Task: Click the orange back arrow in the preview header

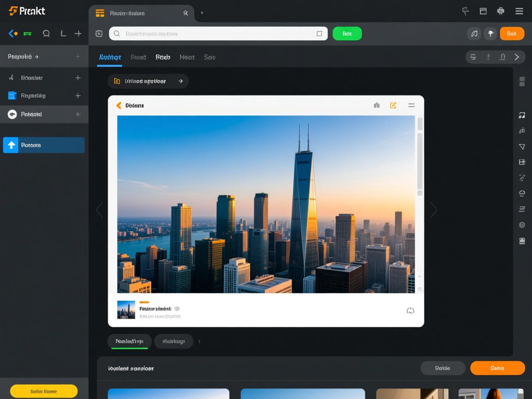Action: (x=119, y=105)
